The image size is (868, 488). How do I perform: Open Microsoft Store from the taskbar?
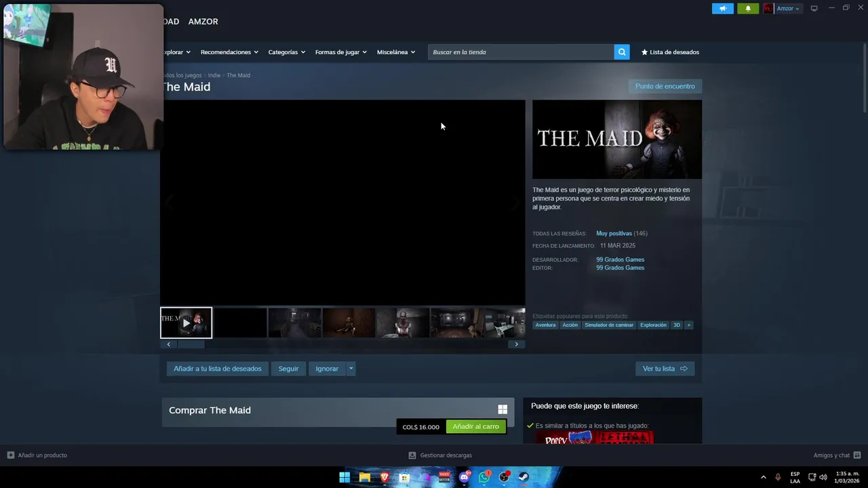405,477
